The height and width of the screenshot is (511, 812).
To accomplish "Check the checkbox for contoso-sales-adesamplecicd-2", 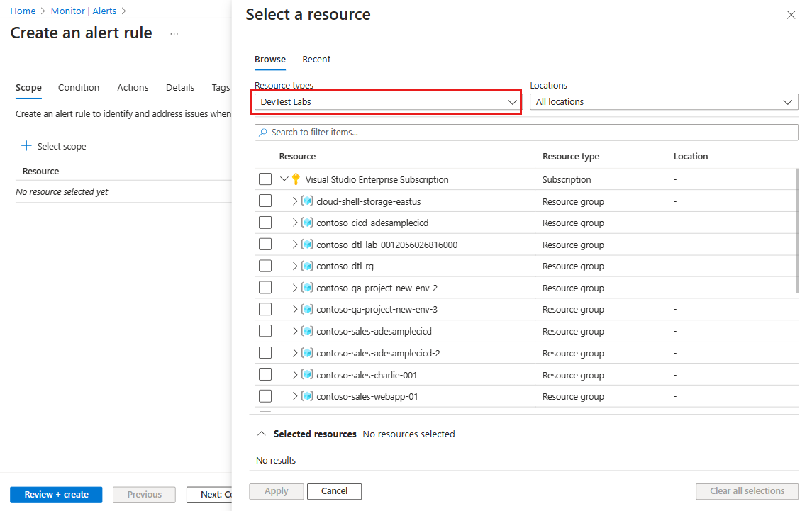I will tap(265, 352).
